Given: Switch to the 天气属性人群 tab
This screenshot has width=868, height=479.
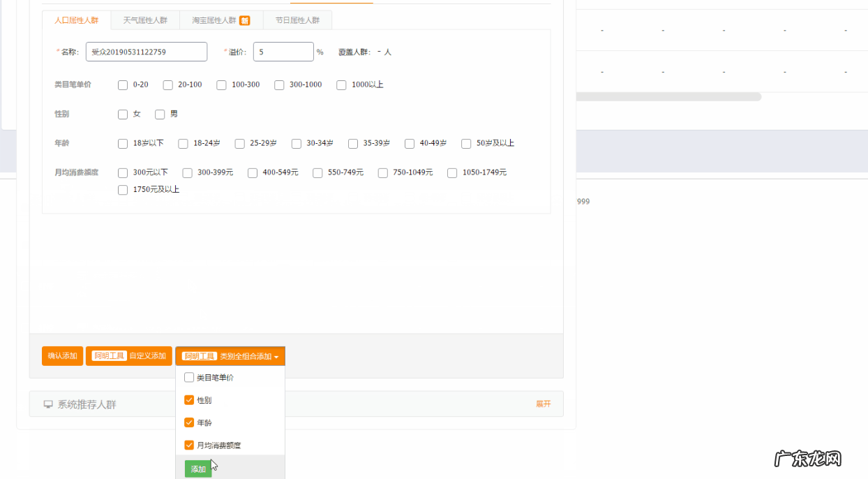Looking at the screenshot, I should [144, 20].
